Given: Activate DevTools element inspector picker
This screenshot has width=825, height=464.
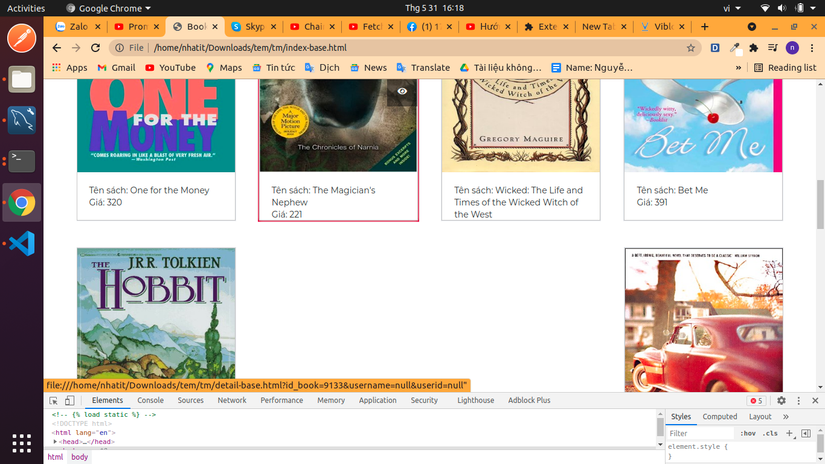Looking at the screenshot, I should tap(54, 400).
